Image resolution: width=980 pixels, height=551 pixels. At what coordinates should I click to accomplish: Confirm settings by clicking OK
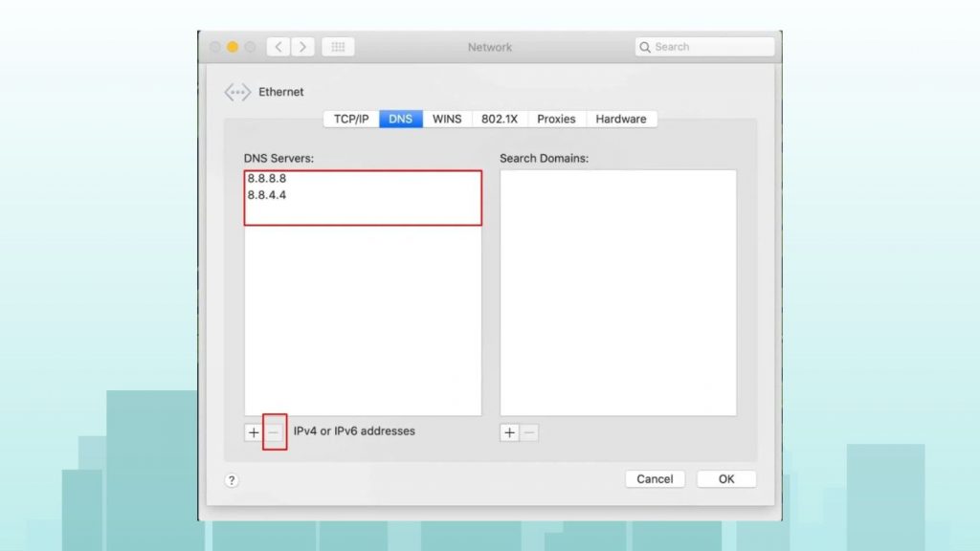coord(726,478)
